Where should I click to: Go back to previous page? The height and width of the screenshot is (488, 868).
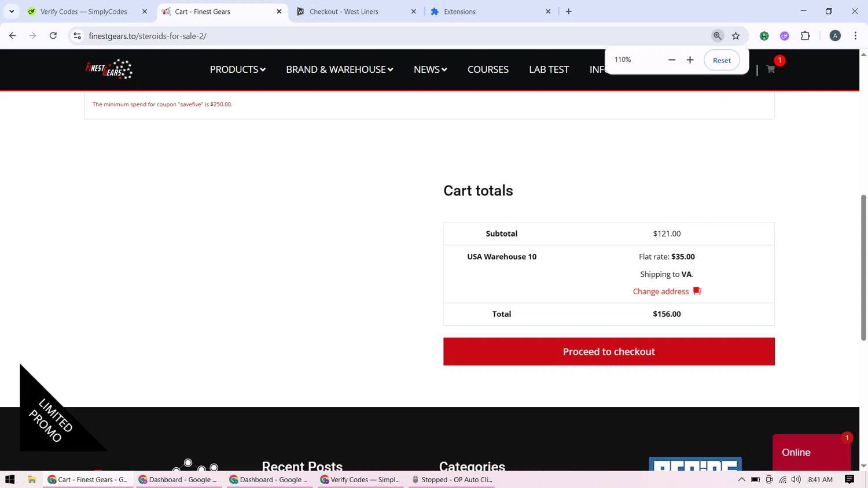(12, 36)
